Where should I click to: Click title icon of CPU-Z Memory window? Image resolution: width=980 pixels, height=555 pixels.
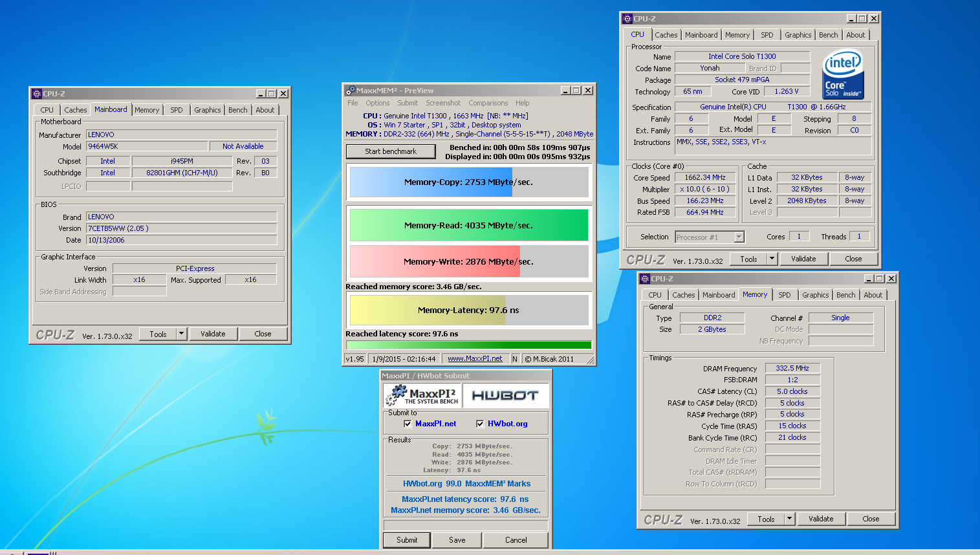pos(645,279)
